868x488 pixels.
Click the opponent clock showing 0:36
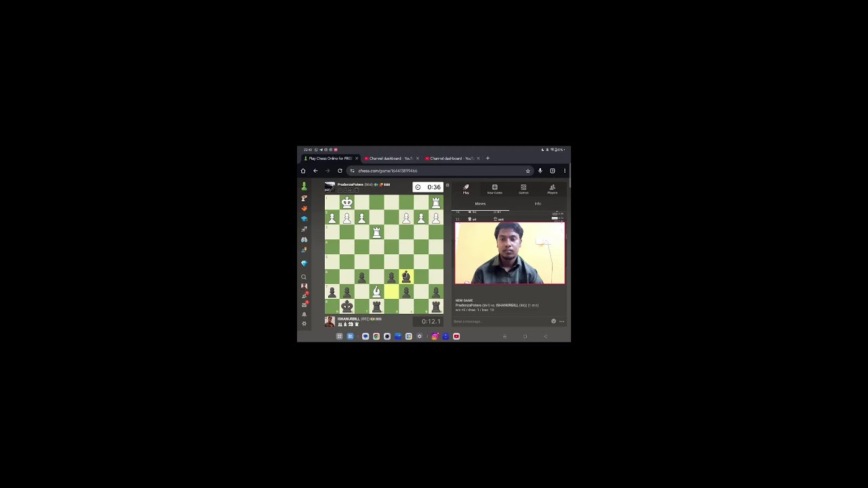click(x=428, y=187)
